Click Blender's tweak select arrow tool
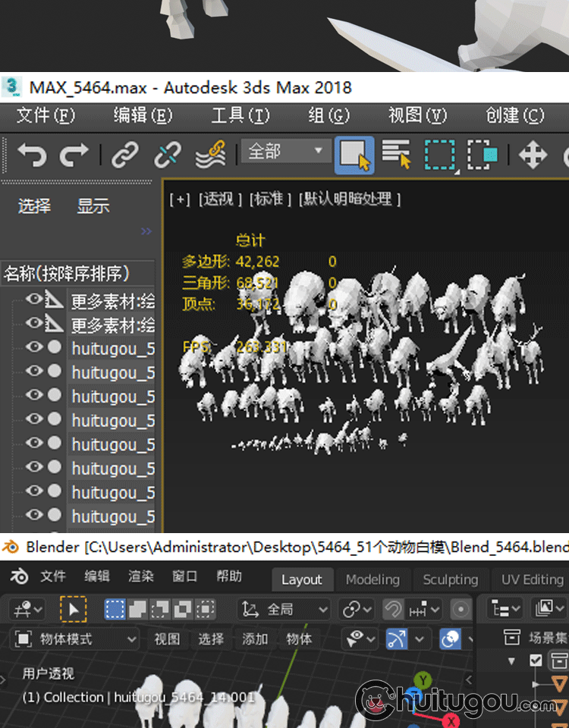569x728 pixels. (x=73, y=609)
